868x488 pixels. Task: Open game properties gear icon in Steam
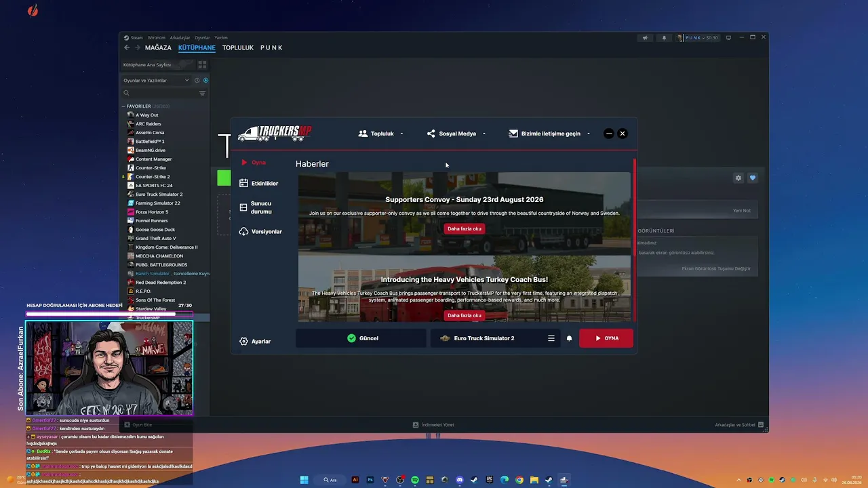[738, 178]
